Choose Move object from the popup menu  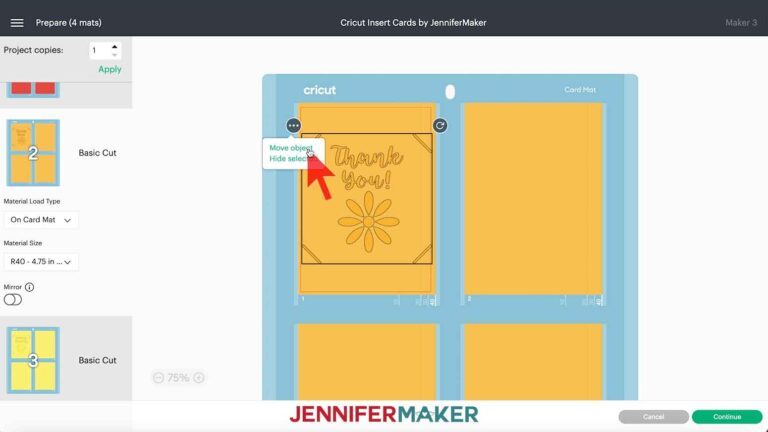(x=291, y=148)
